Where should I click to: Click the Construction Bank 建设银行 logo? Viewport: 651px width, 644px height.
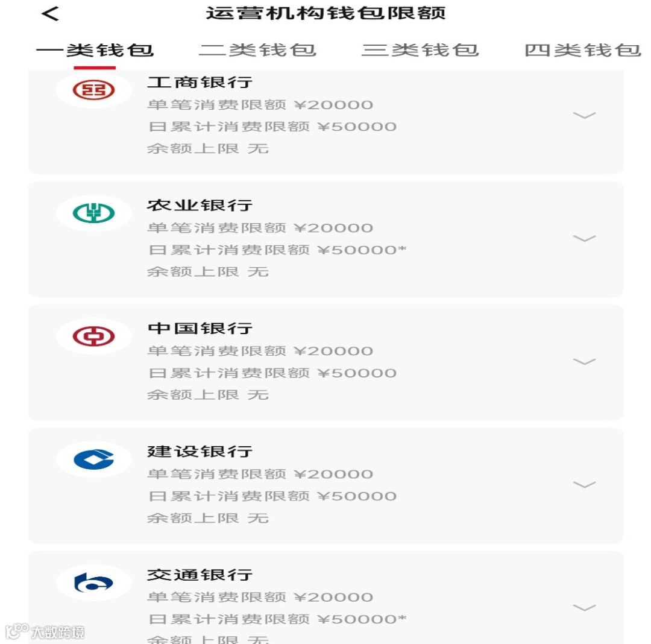94,459
